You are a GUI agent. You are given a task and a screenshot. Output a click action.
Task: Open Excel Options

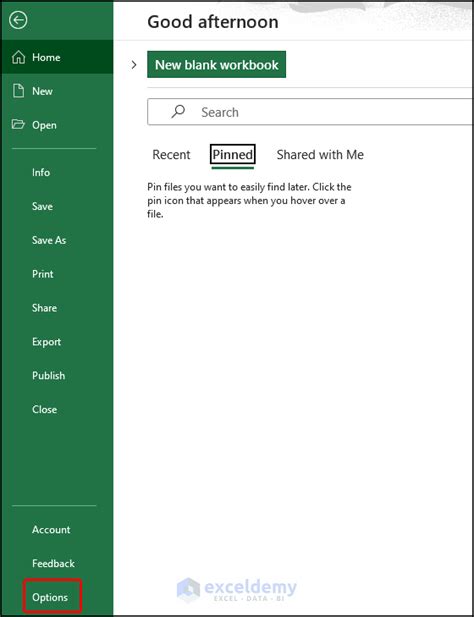tap(50, 597)
